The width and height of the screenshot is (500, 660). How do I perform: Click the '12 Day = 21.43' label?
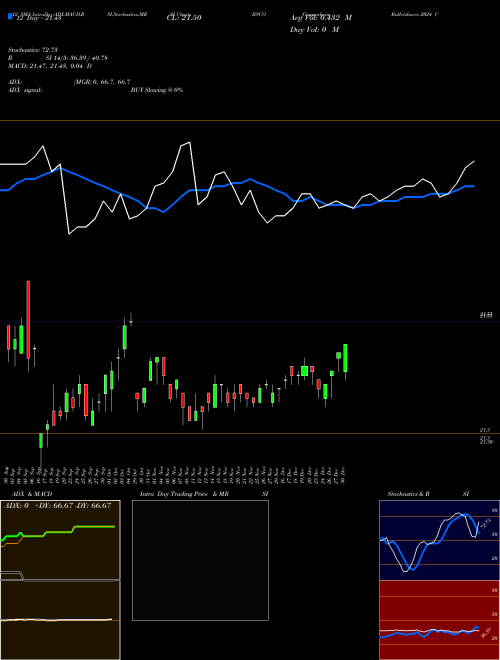tap(39, 18)
